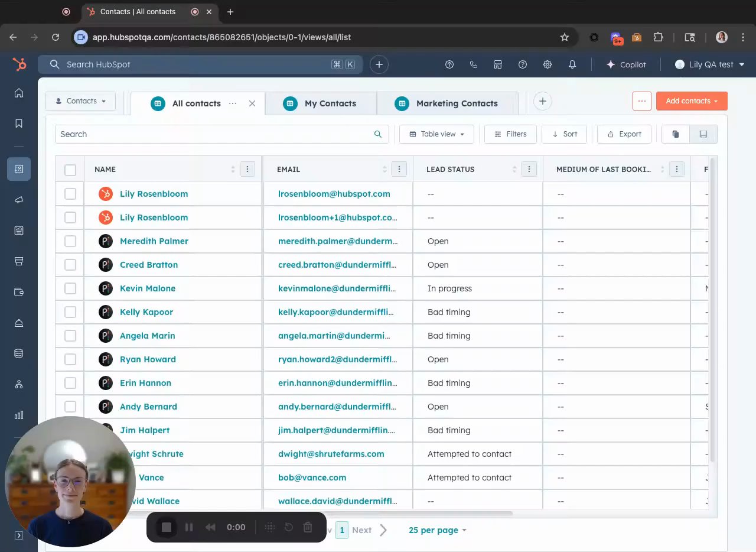Screen dimensions: 756x552
Task: Click the Sort button
Action: pyautogui.click(x=564, y=134)
